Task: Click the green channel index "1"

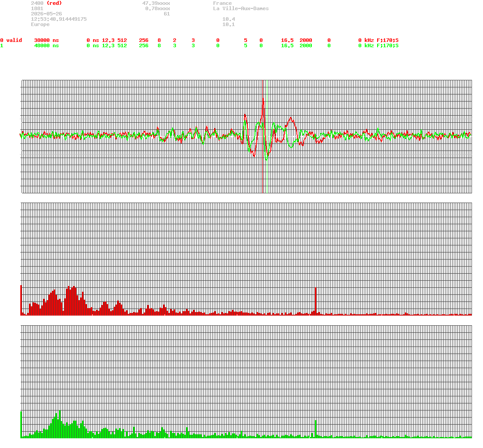Action: click(x=2, y=45)
